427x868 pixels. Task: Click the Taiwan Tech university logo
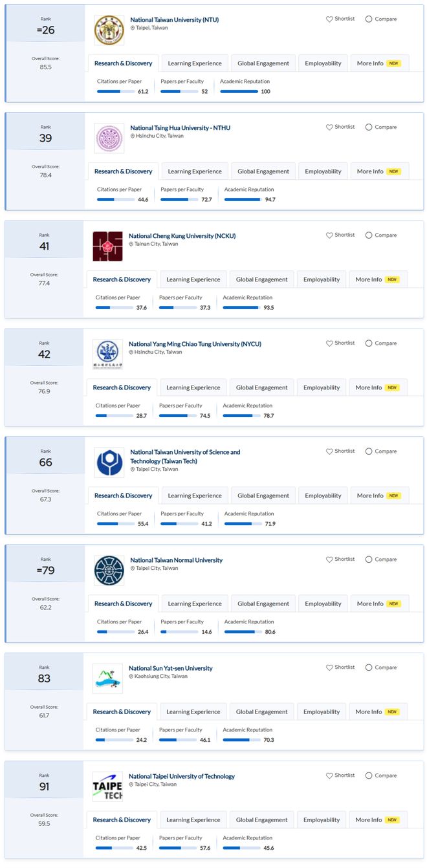pyautogui.click(x=109, y=462)
